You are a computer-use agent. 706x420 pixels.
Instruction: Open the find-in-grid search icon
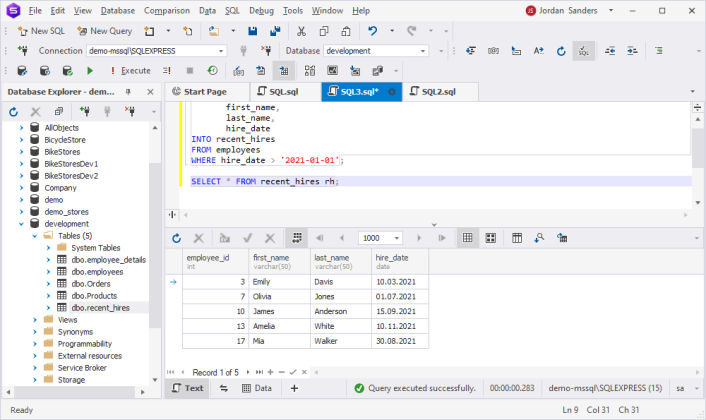(x=539, y=238)
